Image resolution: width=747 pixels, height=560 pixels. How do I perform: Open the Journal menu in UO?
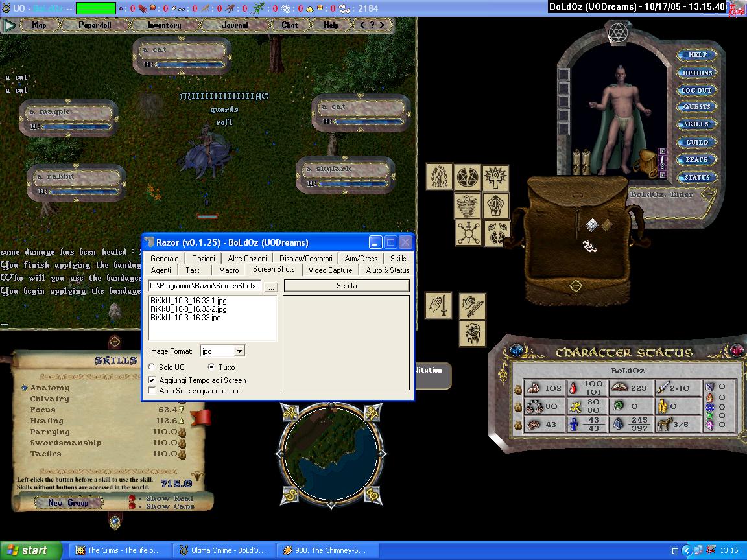tap(235, 25)
